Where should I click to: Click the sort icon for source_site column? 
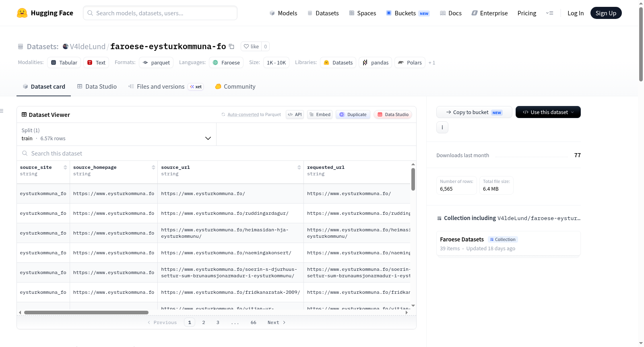pyautogui.click(x=65, y=167)
